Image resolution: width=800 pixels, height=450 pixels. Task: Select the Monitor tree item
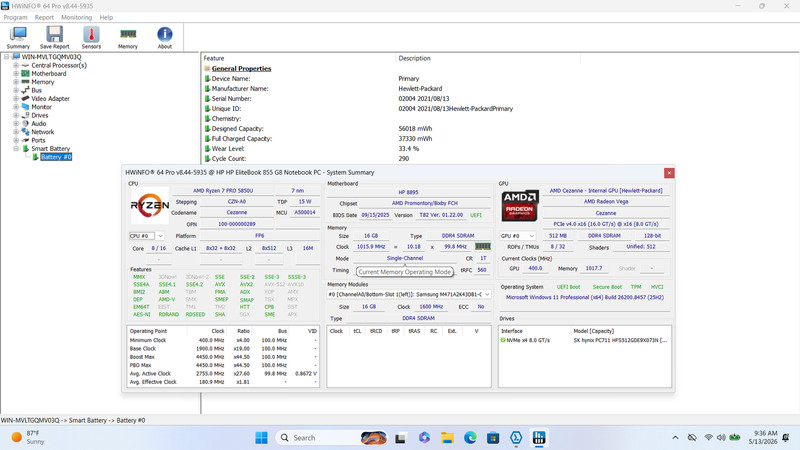click(41, 107)
